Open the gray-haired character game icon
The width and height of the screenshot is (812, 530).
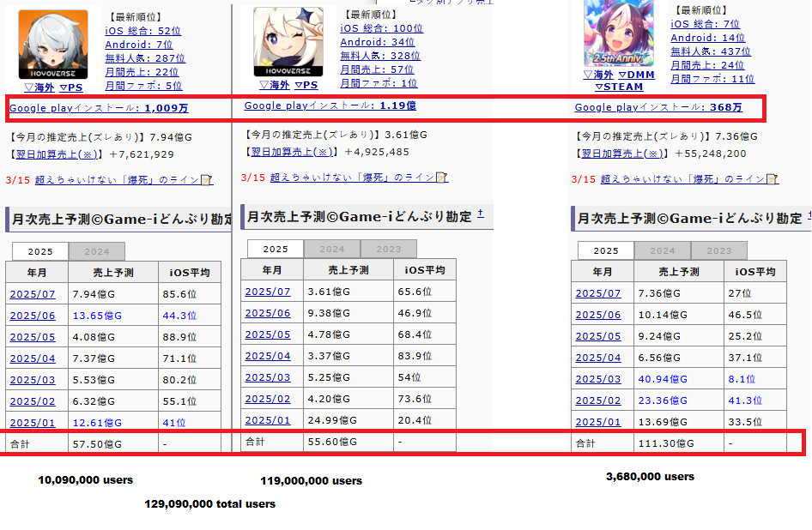tap(53, 45)
